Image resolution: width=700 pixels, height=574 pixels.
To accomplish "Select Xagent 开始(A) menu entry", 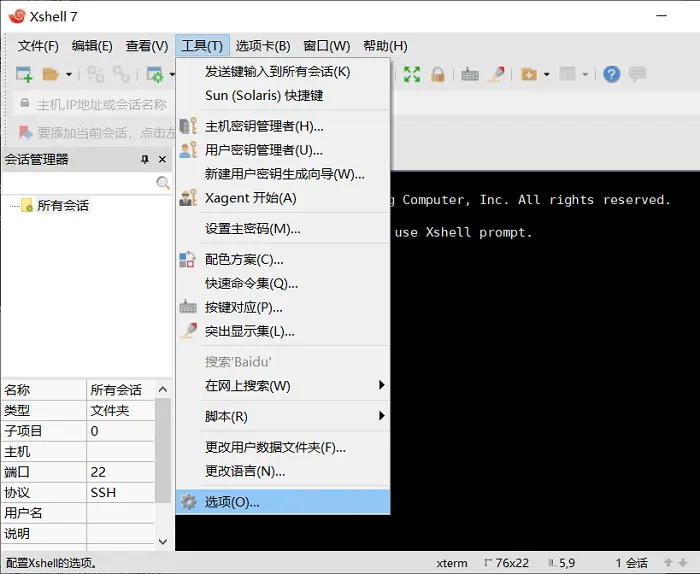I will coord(283,198).
